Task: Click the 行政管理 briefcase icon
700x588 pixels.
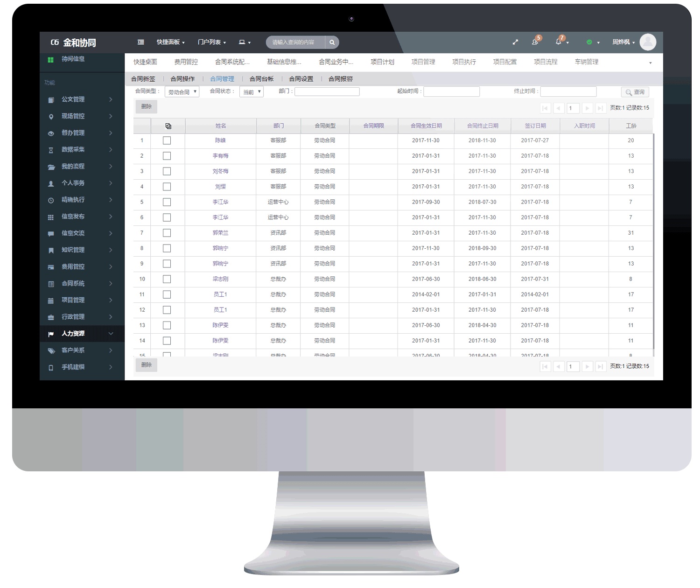Action: point(51,317)
